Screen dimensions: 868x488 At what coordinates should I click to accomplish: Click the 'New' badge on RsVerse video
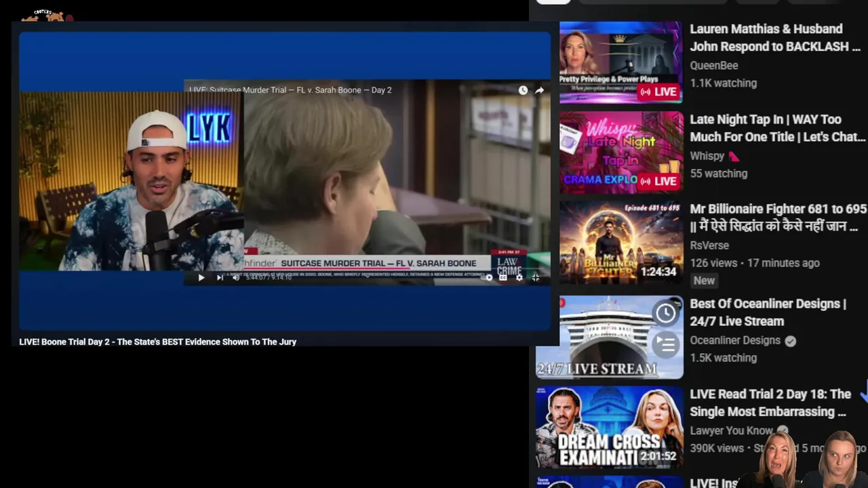(x=704, y=281)
